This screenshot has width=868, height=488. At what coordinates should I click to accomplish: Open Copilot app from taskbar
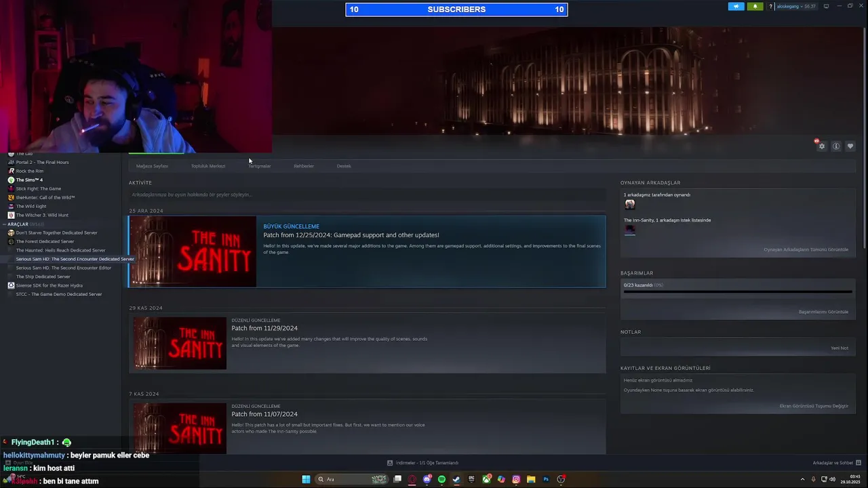(x=501, y=479)
